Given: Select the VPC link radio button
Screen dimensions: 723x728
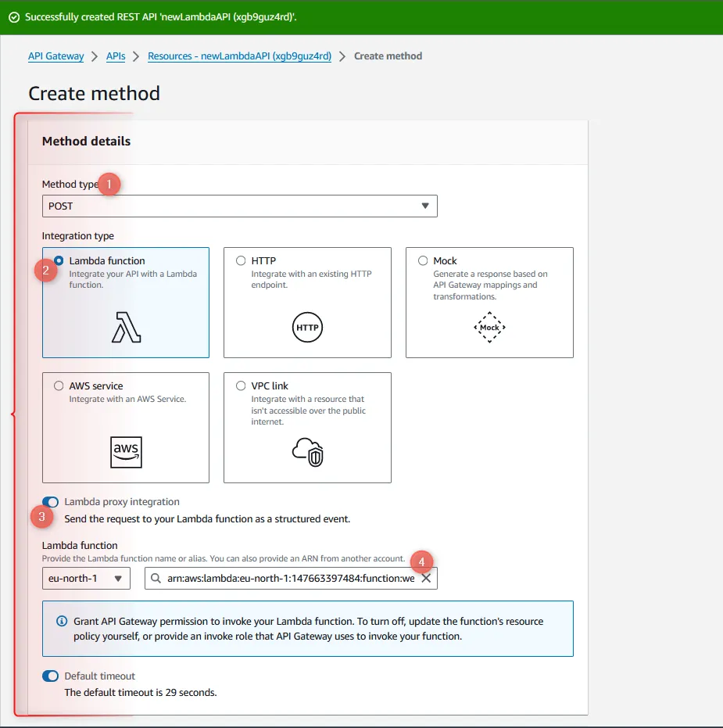Looking at the screenshot, I should point(241,386).
